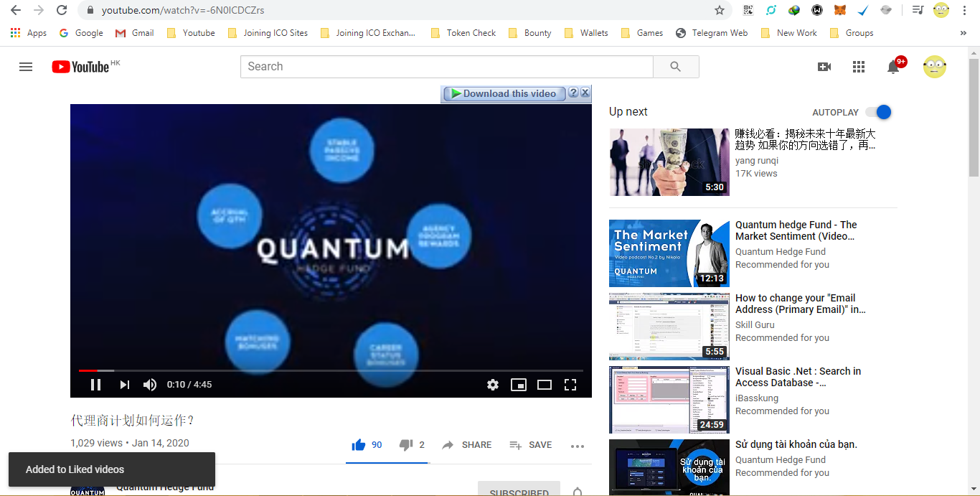Click the browser forward arrow

point(39,10)
